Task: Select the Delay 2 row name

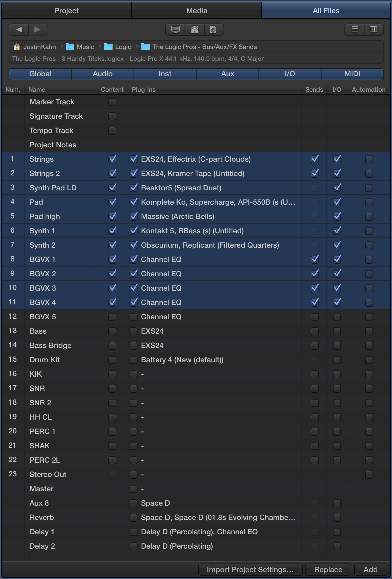Action: [x=42, y=546]
